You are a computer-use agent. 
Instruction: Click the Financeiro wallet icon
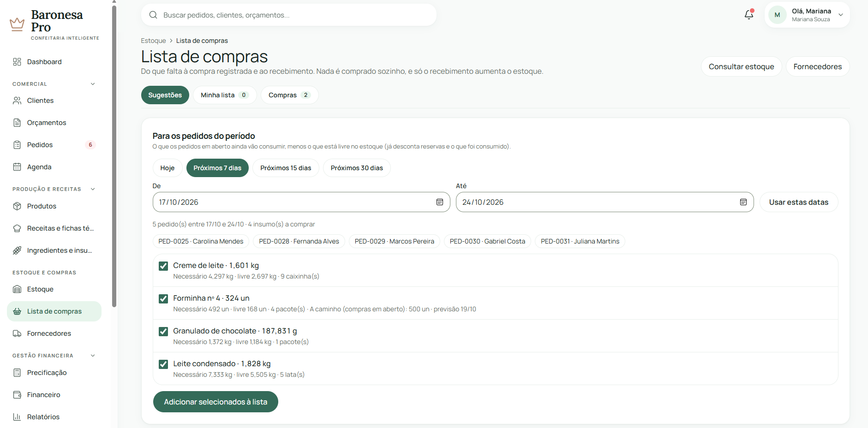(17, 395)
